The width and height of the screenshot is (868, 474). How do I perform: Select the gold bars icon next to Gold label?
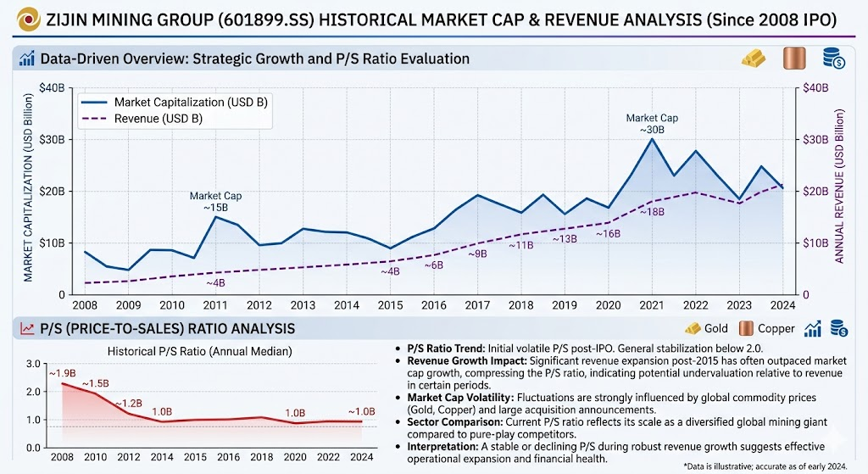coord(693,328)
